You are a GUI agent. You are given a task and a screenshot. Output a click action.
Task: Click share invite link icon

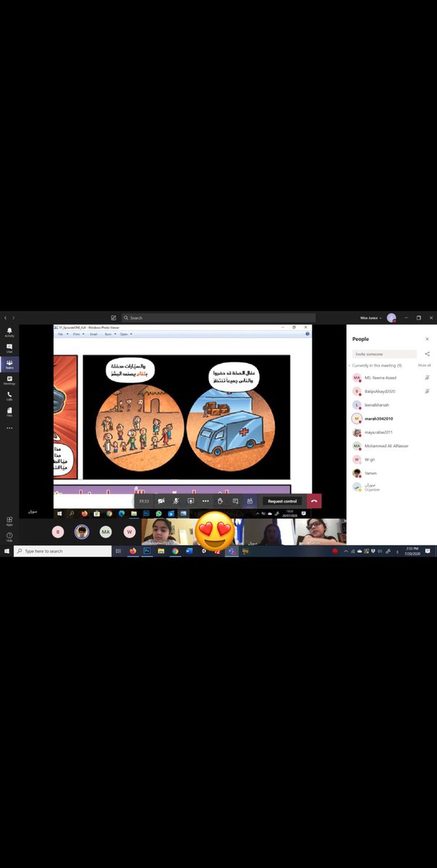[x=427, y=354]
